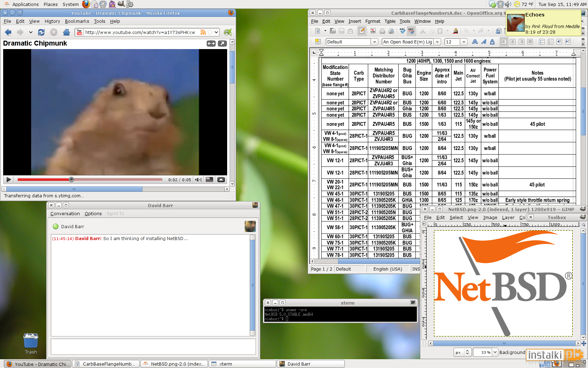Click the chat message input field

153,347
